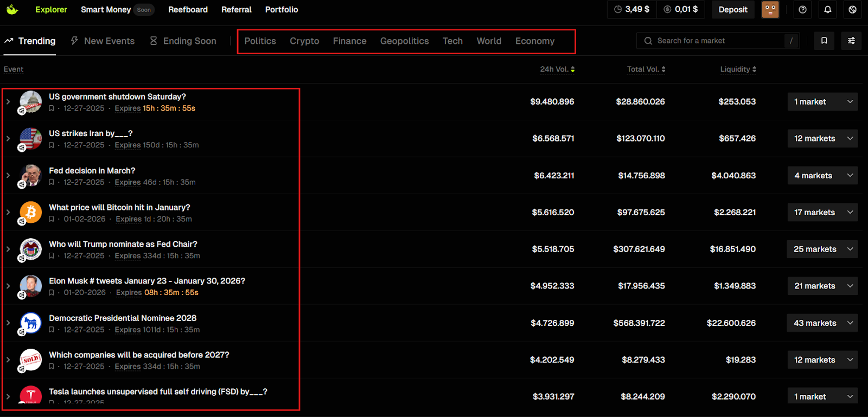Bookmark the US strikes Iran event
The width and height of the screenshot is (868, 417).
[52, 145]
